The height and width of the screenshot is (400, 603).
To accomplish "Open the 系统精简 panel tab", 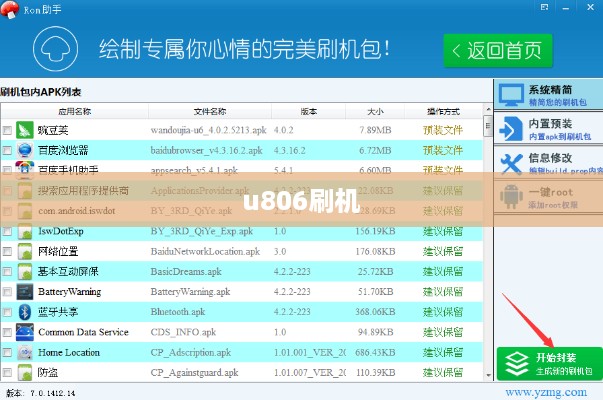I will pos(548,95).
